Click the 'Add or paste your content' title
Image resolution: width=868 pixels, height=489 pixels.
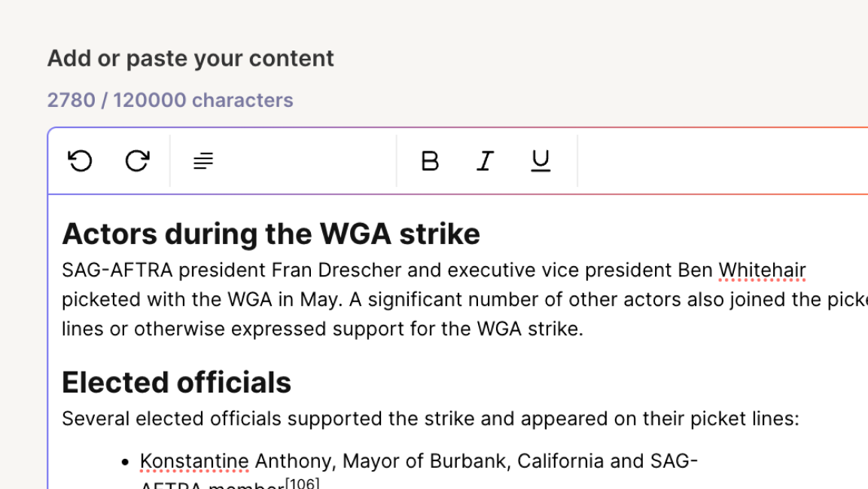pyautogui.click(x=190, y=59)
